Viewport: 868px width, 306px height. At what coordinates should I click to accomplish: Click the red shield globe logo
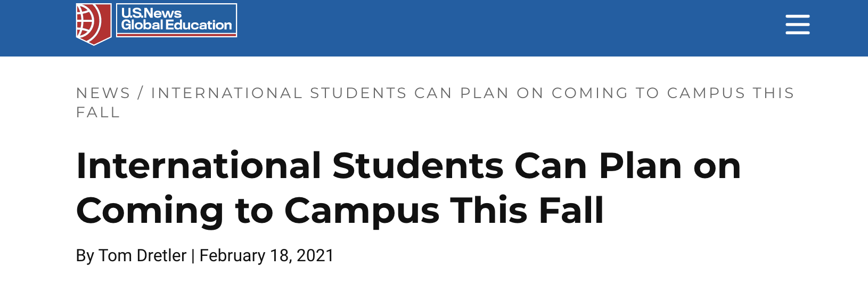(x=94, y=24)
